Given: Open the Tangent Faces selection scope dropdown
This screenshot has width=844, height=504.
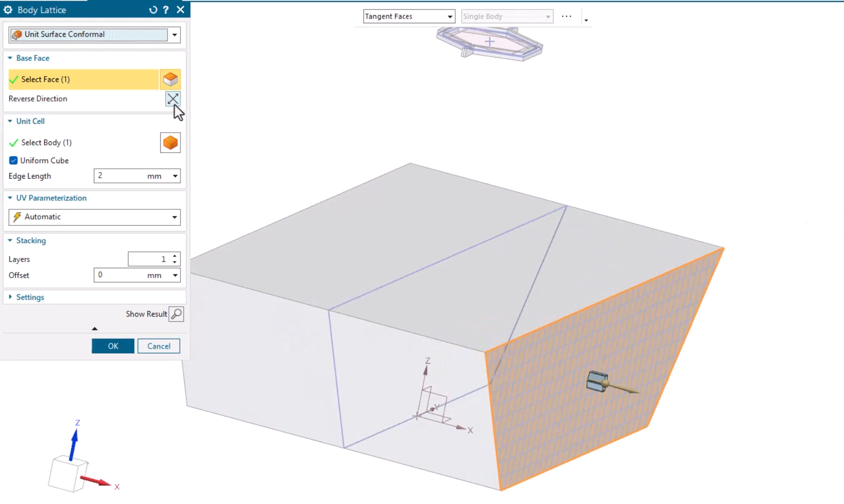Looking at the screenshot, I should pyautogui.click(x=449, y=16).
